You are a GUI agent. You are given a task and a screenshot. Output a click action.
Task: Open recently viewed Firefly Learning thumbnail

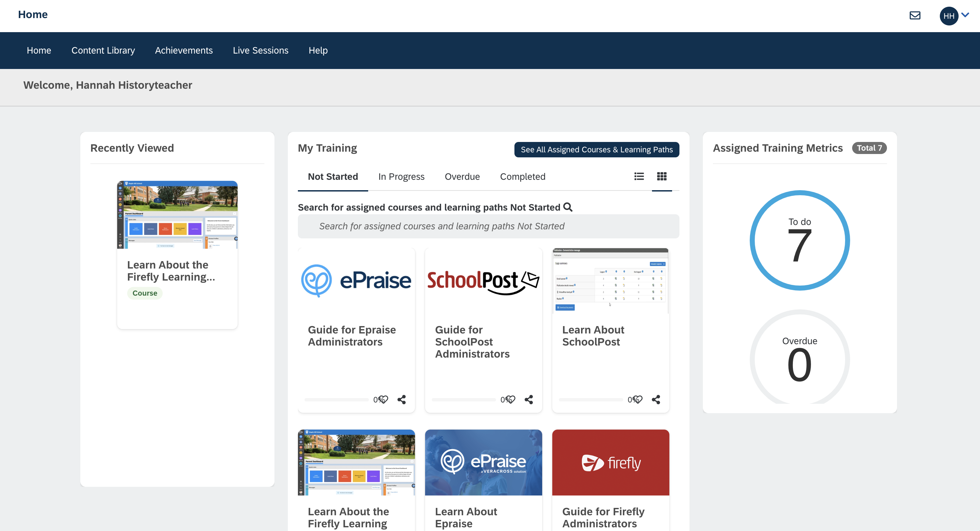tap(177, 215)
